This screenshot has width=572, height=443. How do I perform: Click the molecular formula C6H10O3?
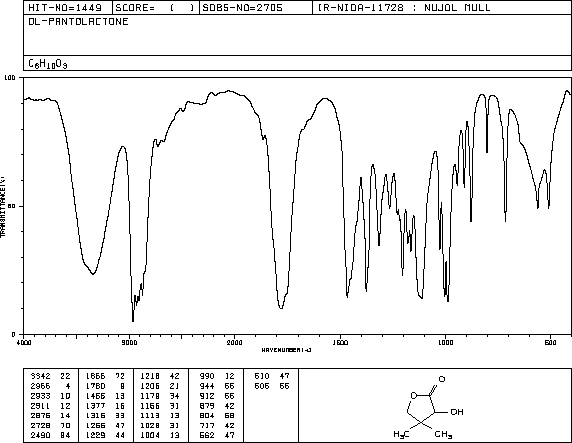(48, 64)
